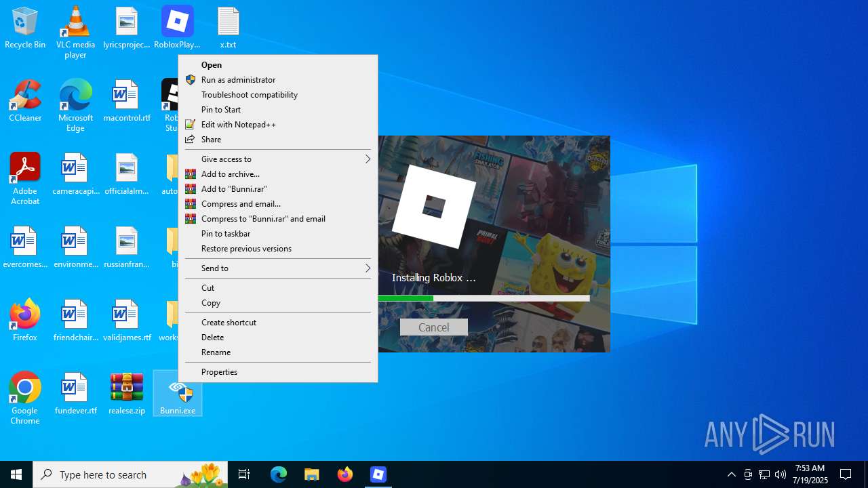
Task: Select the x.txt file icon
Action: 228,27
